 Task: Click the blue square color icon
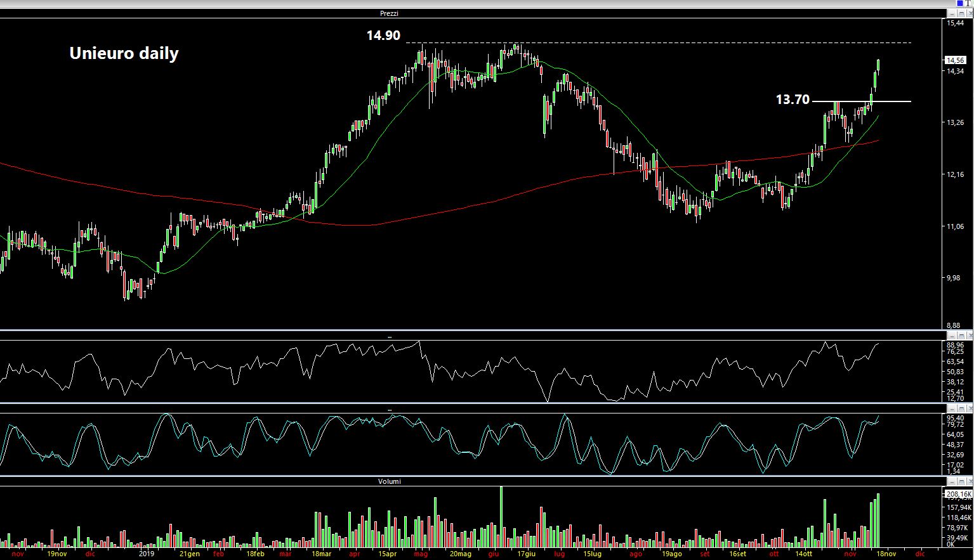960,3
